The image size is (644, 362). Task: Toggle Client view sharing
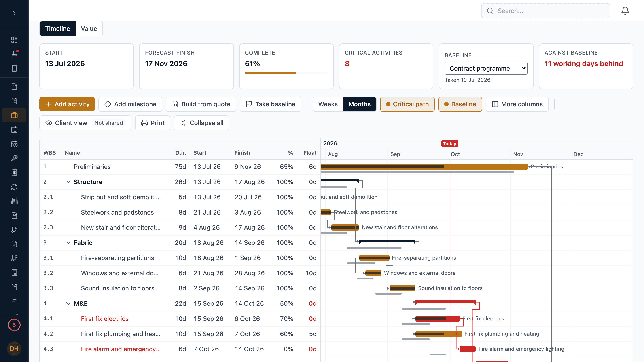[85, 123]
